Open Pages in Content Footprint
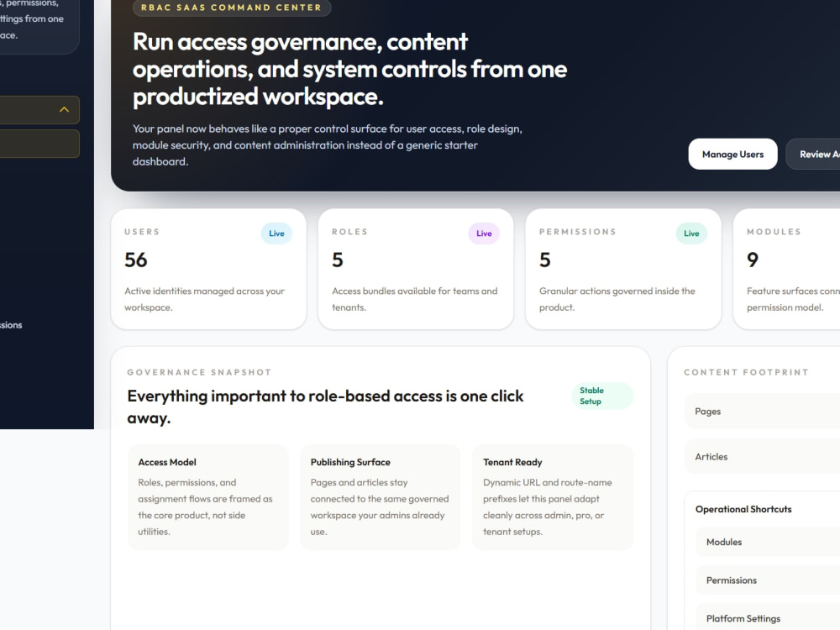Screen dimensions: 840x630 [763, 412]
